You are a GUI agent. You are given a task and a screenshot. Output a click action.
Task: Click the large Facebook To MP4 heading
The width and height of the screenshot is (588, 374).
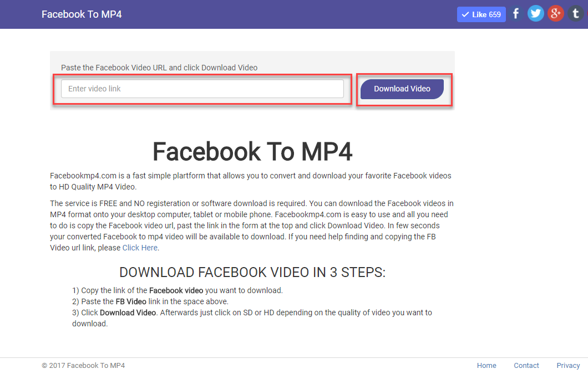tap(252, 151)
